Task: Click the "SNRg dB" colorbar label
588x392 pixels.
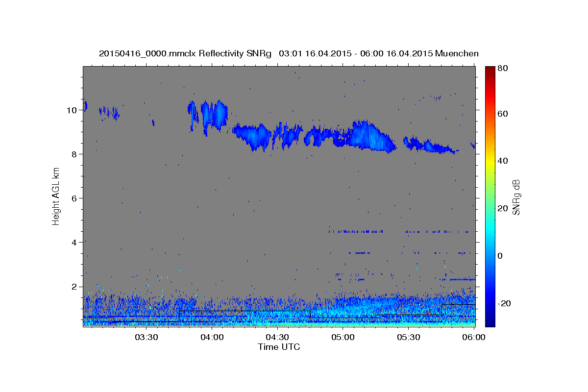Action: coord(516,197)
